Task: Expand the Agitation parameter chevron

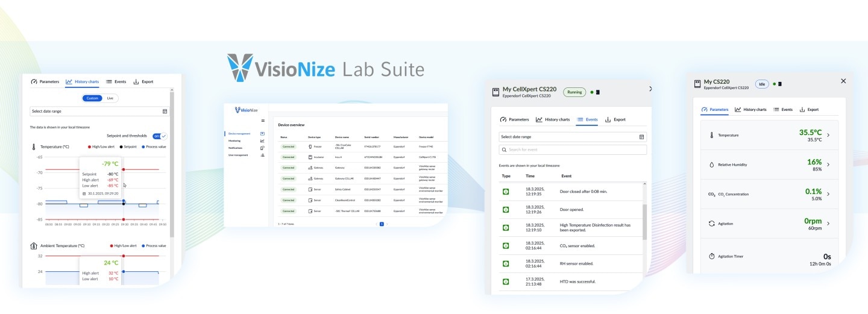Action: (x=828, y=224)
